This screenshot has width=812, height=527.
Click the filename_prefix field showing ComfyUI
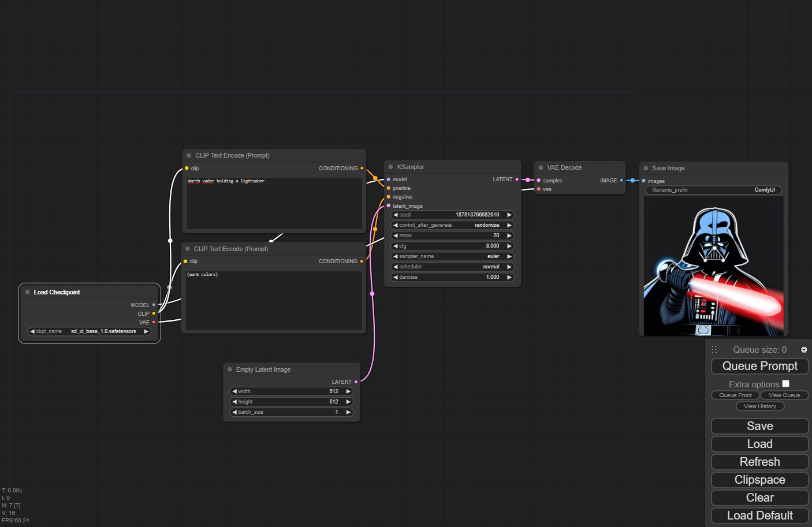[713, 190]
